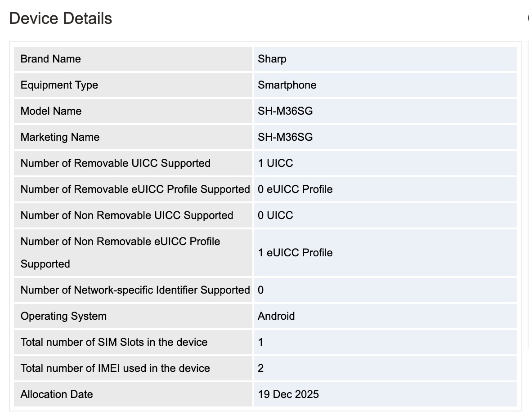Click the Model Name label
This screenshot has height=420, width=529.
[51, 111]
